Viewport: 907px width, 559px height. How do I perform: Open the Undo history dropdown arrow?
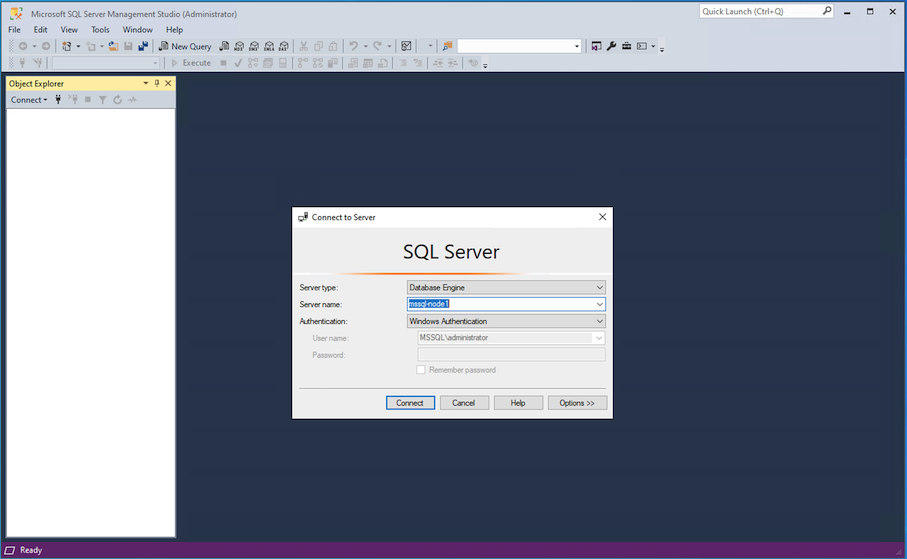pos(366,46)
